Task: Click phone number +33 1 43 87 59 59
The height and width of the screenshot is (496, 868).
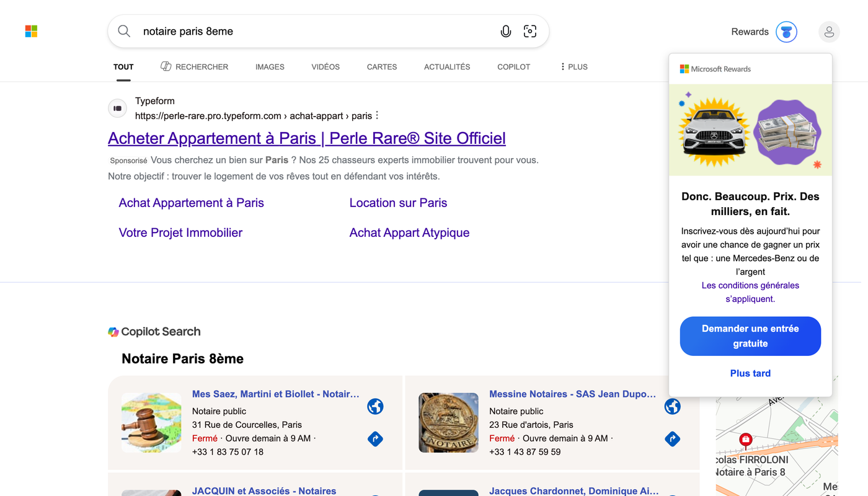Action: pos(525,452)
